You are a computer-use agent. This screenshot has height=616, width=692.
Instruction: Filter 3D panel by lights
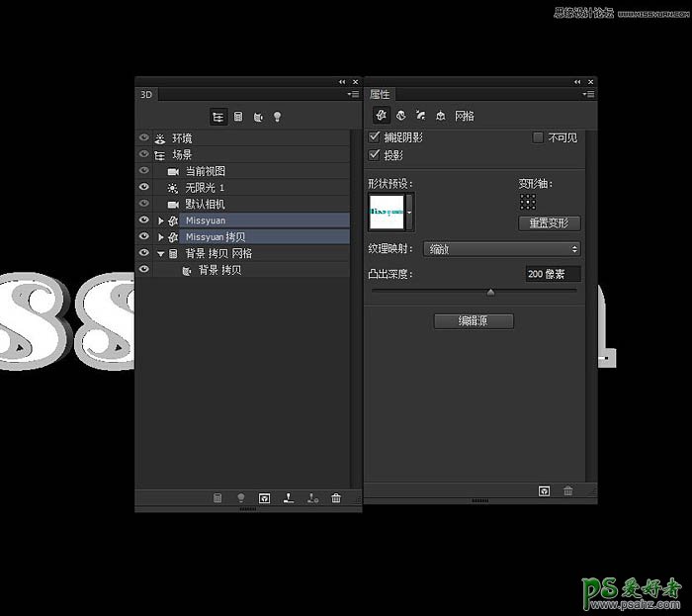click(x=277, y=117)
